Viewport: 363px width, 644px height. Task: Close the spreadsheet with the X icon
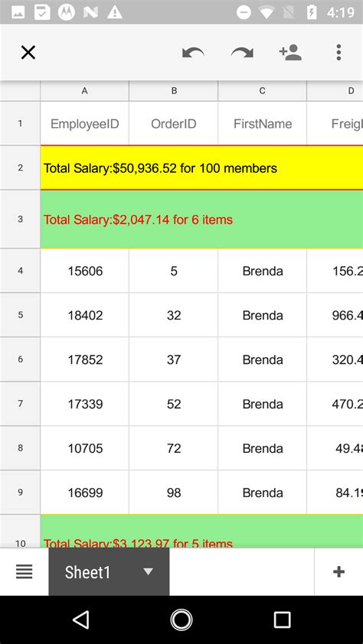coord(28,53)
